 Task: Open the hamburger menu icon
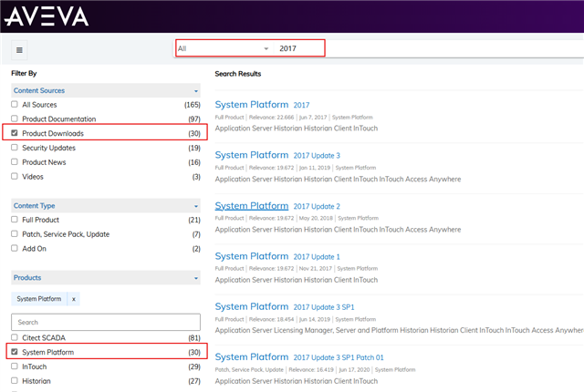coord(19,50)
